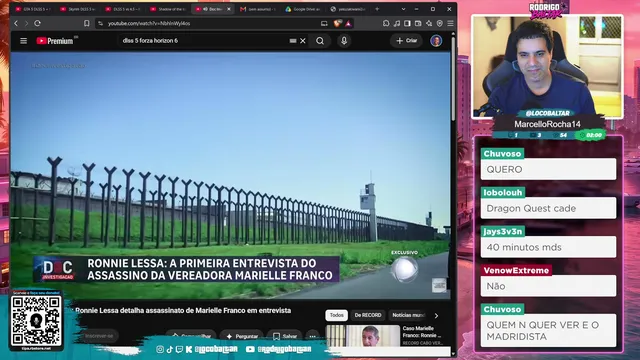Toggle the browser sidebar panel icon
Image resolution: width=640 pixels, height=360 pixels.
(407, 24)
